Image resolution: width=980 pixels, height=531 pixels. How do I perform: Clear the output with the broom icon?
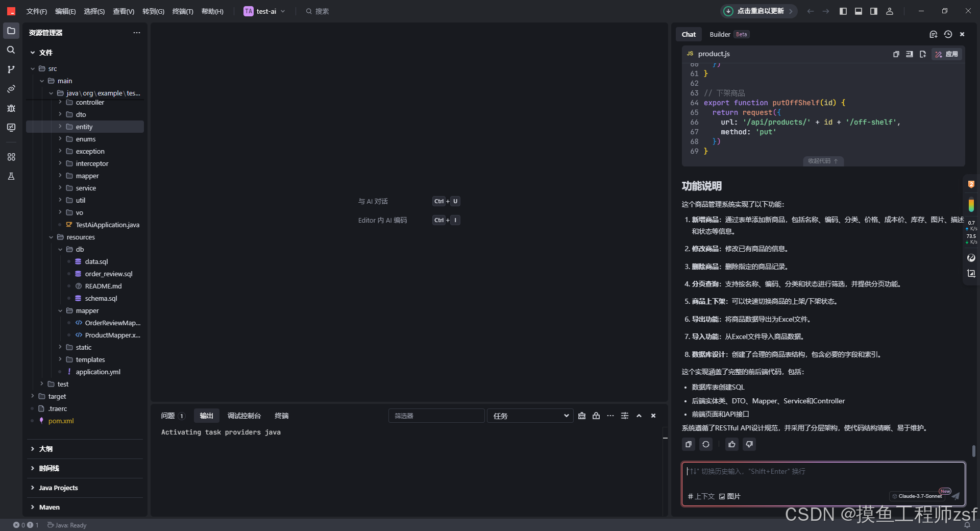coord(582,416)
